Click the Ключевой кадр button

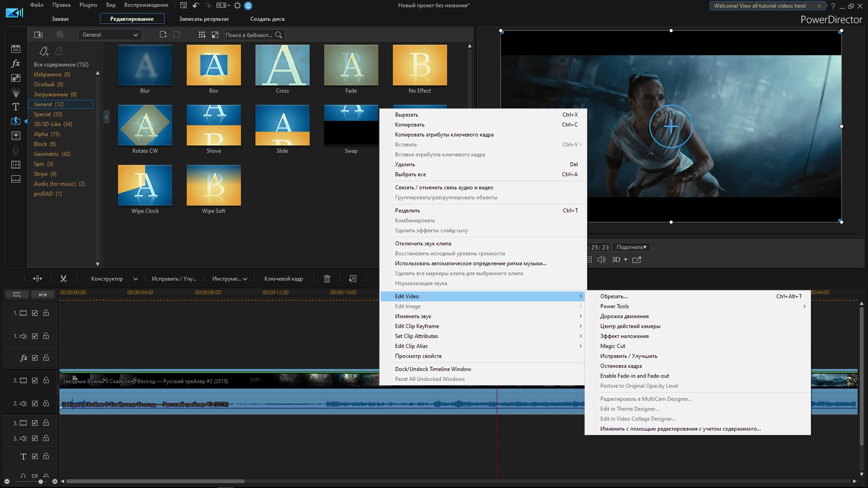click(283, 279)
